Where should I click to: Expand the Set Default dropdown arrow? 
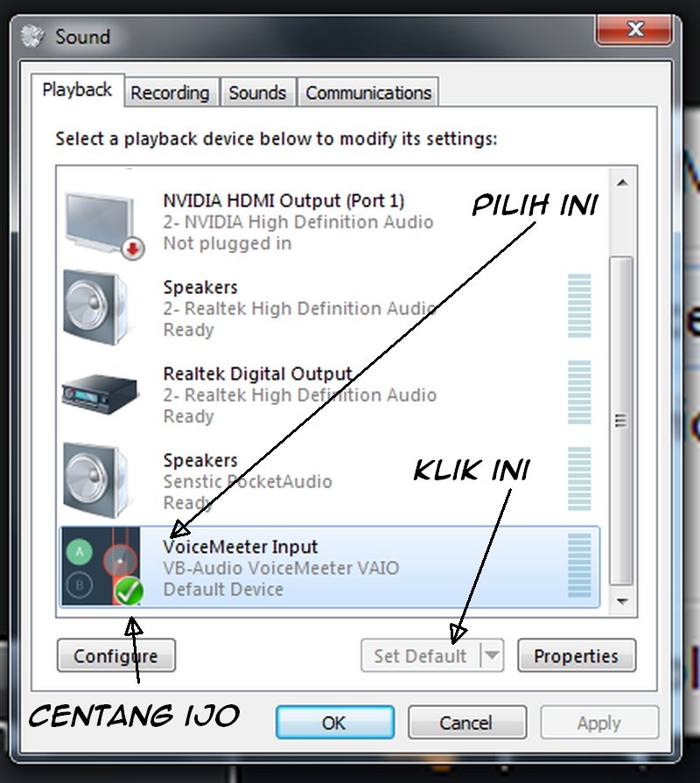(x=492, y=655)
